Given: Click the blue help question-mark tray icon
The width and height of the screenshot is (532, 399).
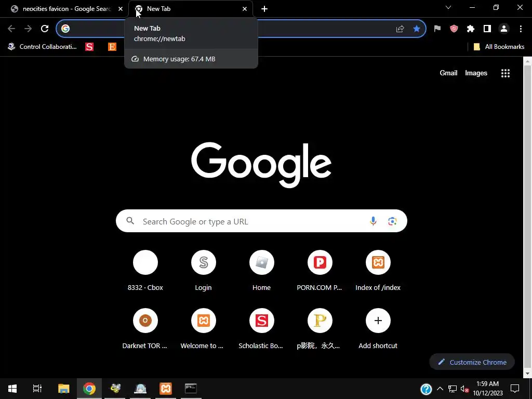Looking at the screenshot, I should tap(426, 389).
